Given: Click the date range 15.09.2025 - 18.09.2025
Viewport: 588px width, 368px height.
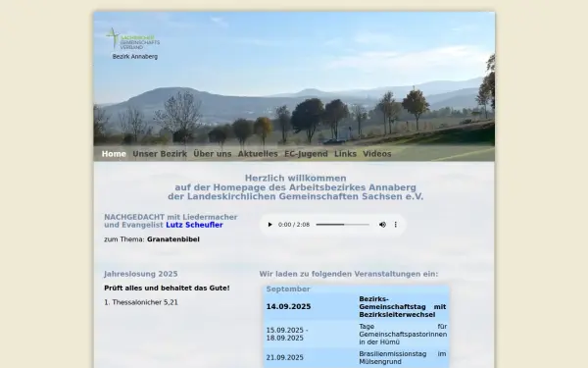Looking at the screenshot, I should pos(287,335).
